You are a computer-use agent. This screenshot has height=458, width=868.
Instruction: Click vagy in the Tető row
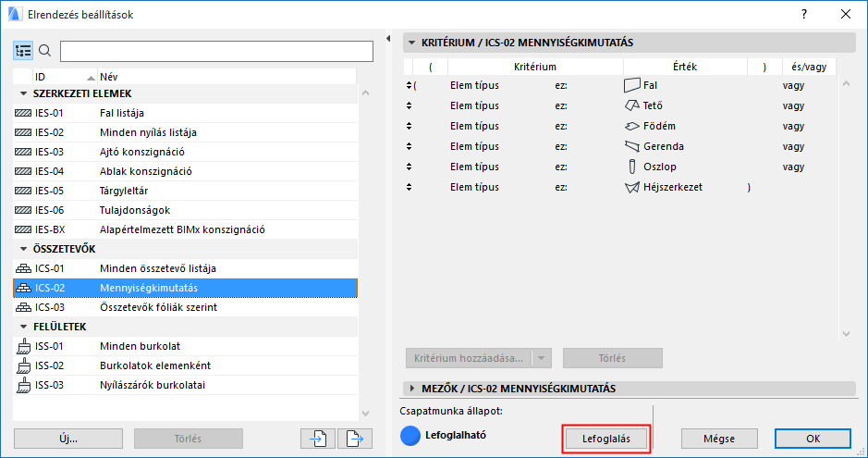793,105
